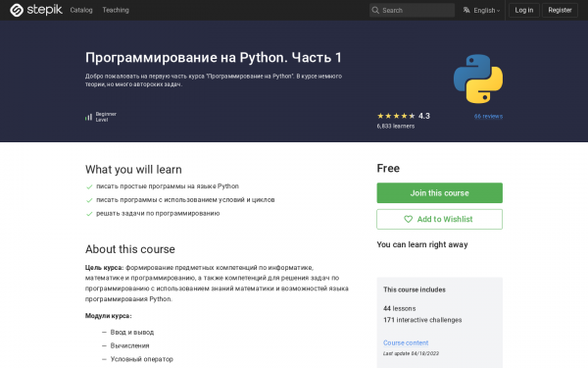Screen dimensions: 588x368
Task: Click the heart icon in Wishlist button
Action: point(408,219)
